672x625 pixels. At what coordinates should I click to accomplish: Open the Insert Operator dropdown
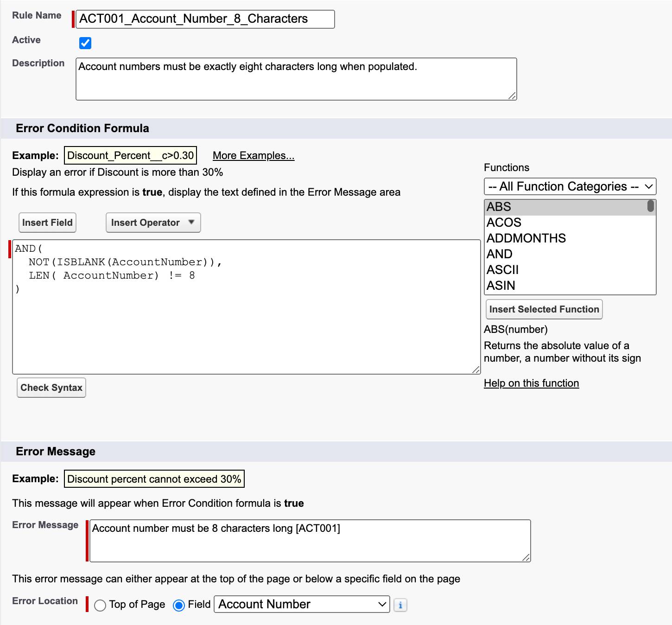pyautogui.click(x=153, y=223)
